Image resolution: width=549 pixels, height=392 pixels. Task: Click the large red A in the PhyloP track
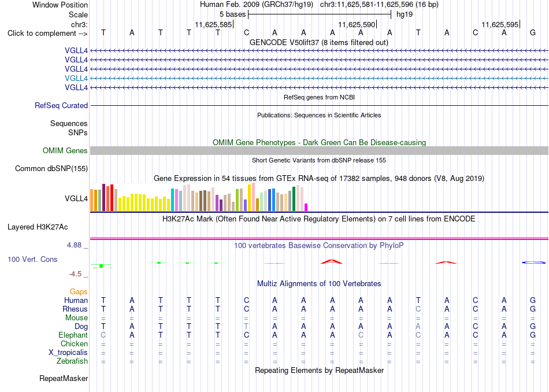[x=332, y=262]
